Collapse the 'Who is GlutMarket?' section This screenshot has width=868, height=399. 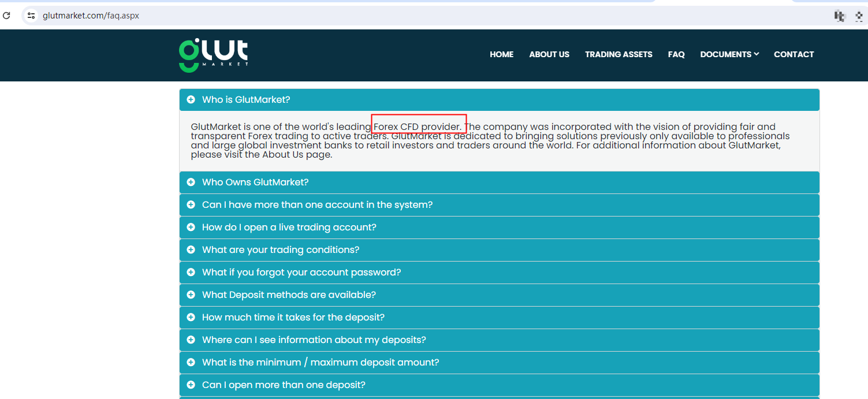pos(500,100)
